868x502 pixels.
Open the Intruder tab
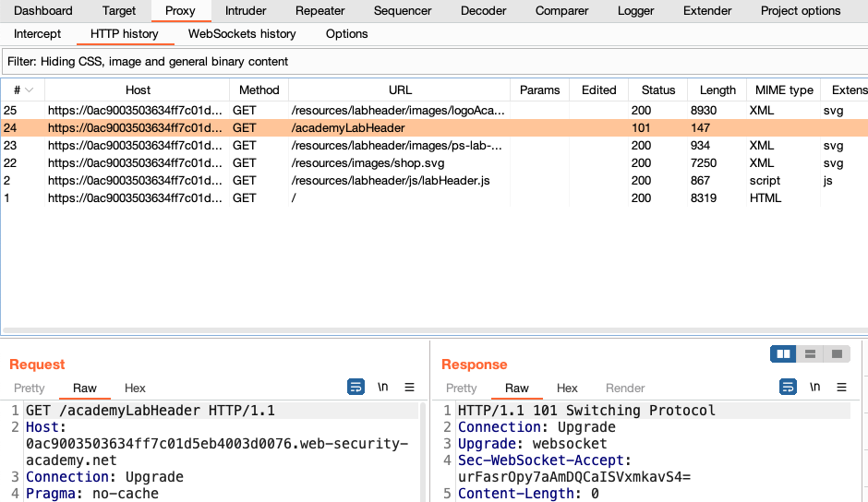(246, 10)
